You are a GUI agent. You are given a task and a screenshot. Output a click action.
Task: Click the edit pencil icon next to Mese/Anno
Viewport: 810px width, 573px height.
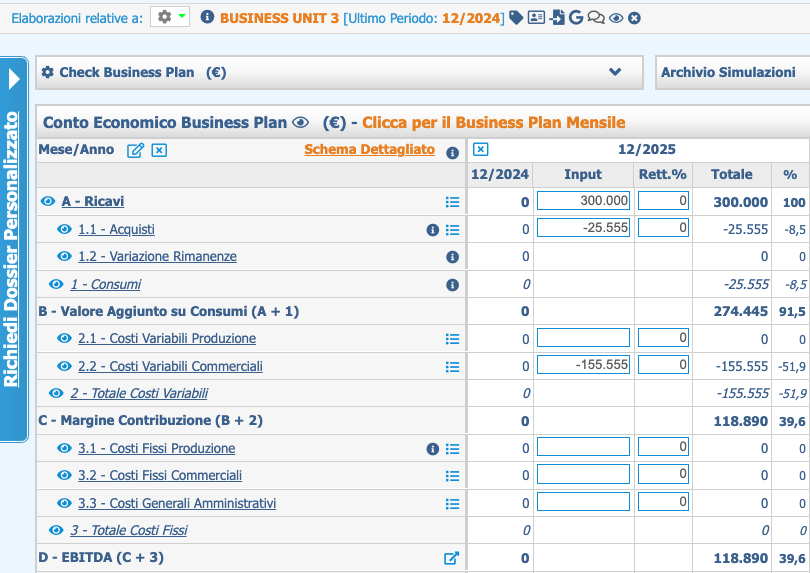pyautogui.click(x=135, y=150)
